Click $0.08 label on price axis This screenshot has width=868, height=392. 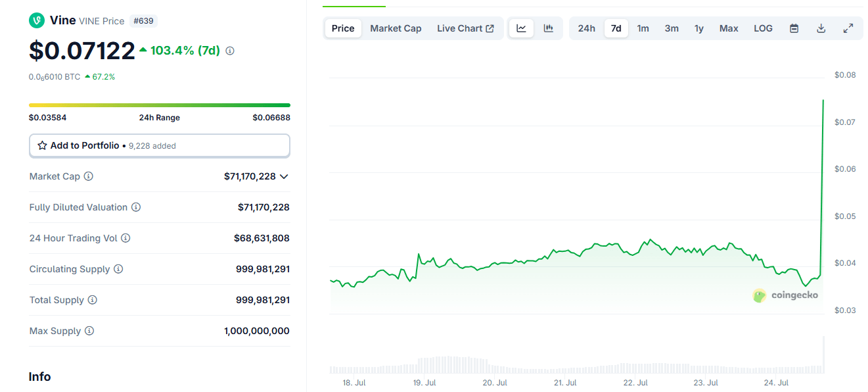(x=845, y=75)
